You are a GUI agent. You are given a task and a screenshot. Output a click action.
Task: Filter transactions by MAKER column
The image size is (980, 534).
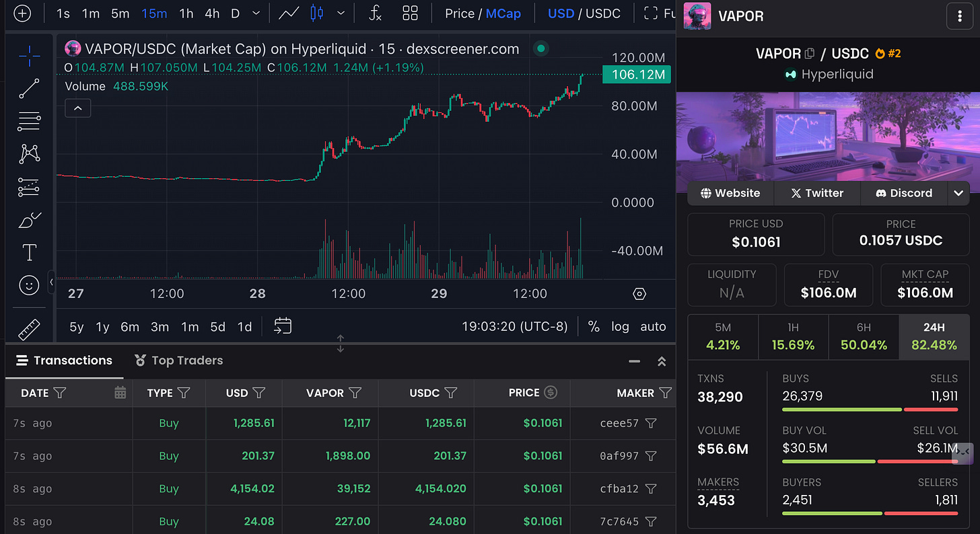pos(666,393)
